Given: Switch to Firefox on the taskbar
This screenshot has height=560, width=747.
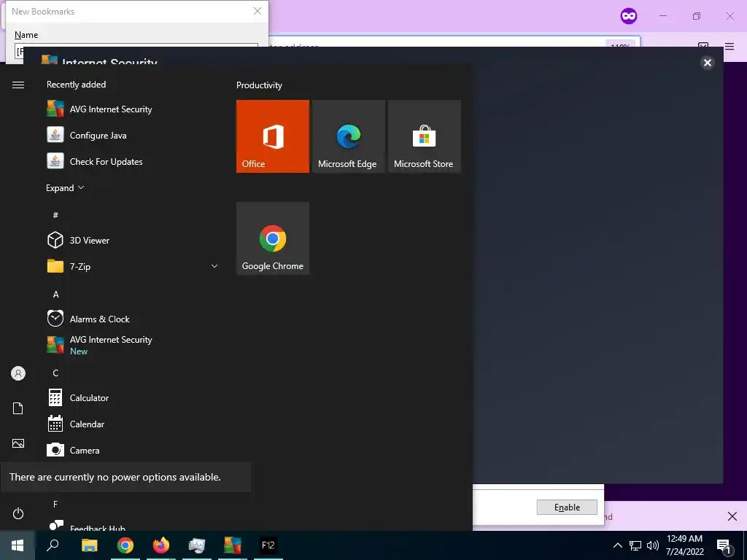Looking at the screenshot, I should [161, 545].
